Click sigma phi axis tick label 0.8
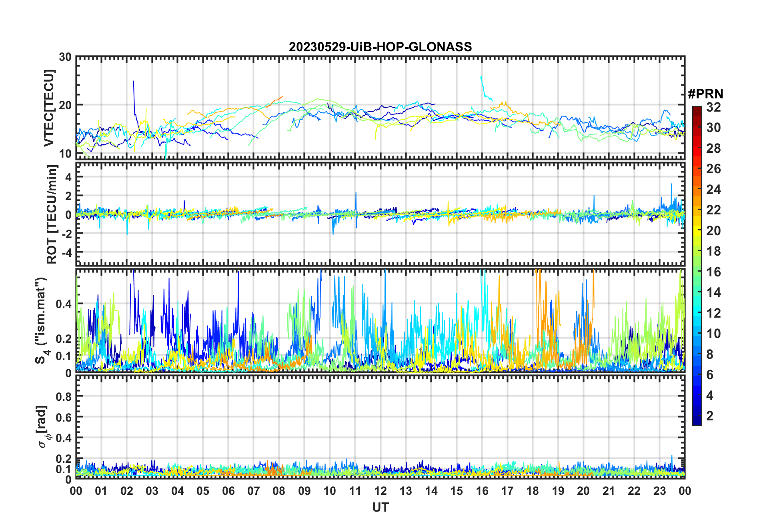The height and width of the screenshot is (532, 761). click(x=64, y=396)
